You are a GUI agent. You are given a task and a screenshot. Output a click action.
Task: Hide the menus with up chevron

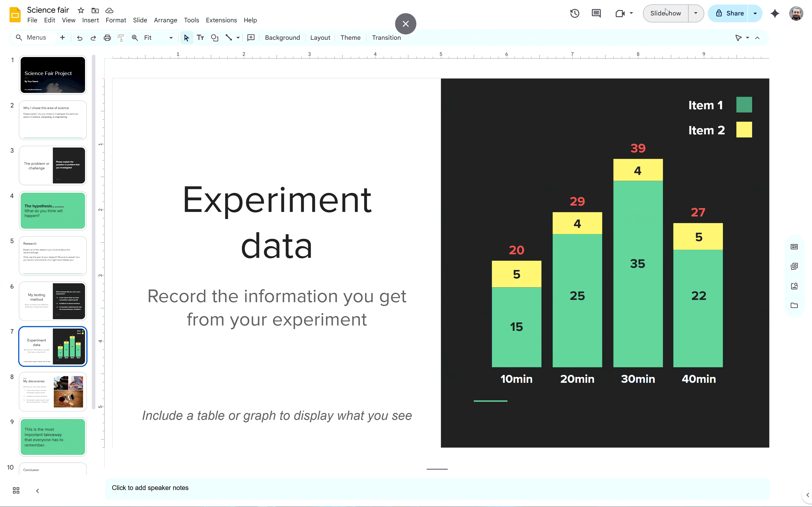[757, 38]
